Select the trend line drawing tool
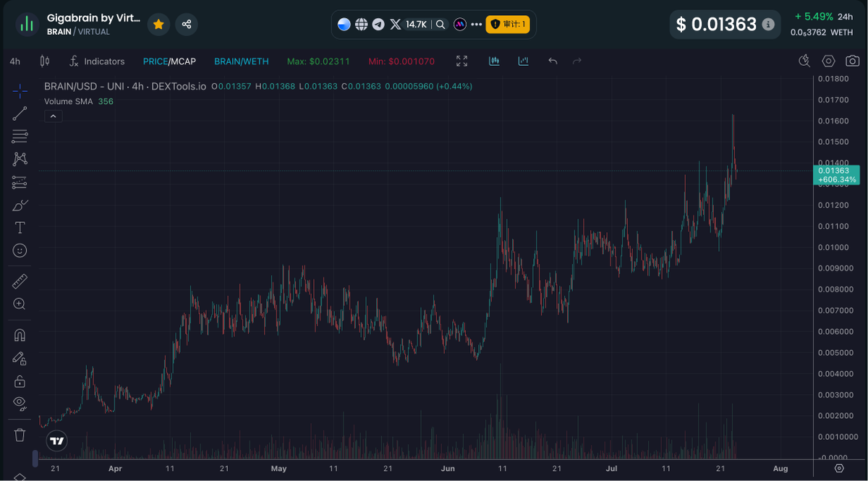 click(x=20, y=113)
